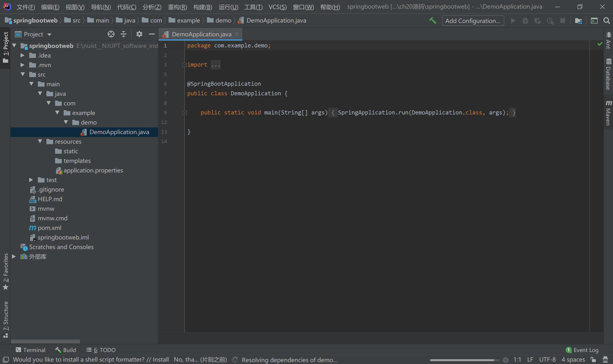Click the inspector face icon in status bar
613x364 pixels.
(605, 360)
